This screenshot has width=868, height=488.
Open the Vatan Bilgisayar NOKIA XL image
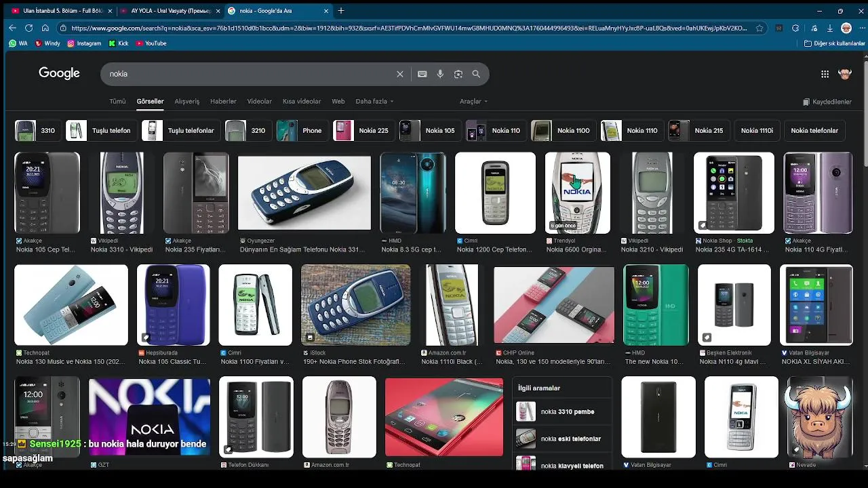point(816,305)
